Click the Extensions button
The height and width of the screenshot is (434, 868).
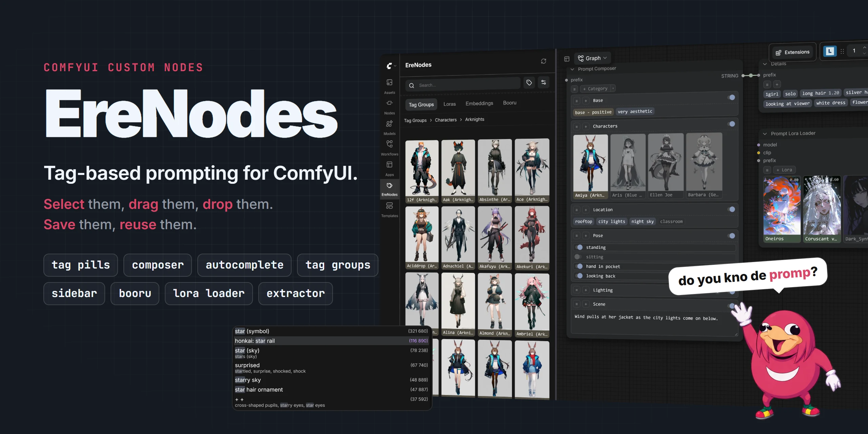[792, 52]
